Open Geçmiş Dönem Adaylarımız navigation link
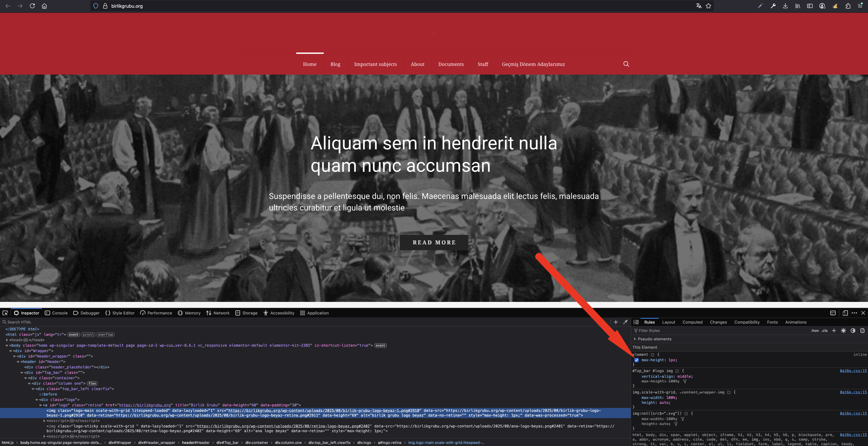Screen dimensions: 868x446 pyautogui.click(x=533, y=64)
